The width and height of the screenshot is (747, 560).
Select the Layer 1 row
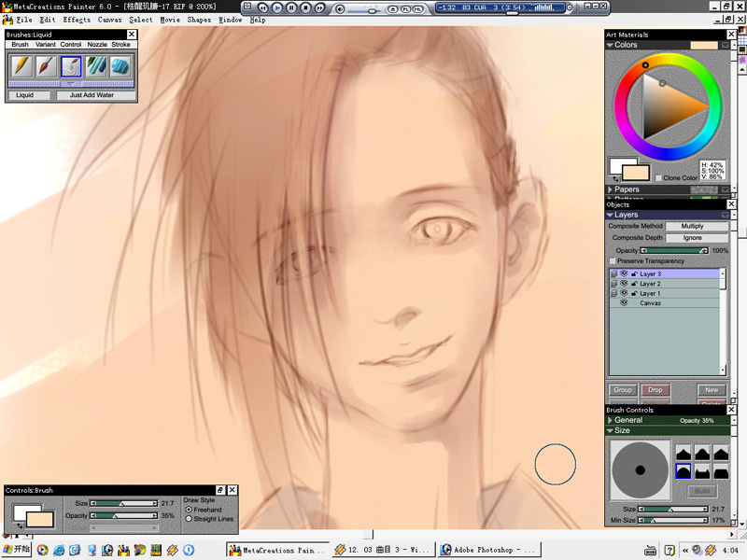[665, 293]
